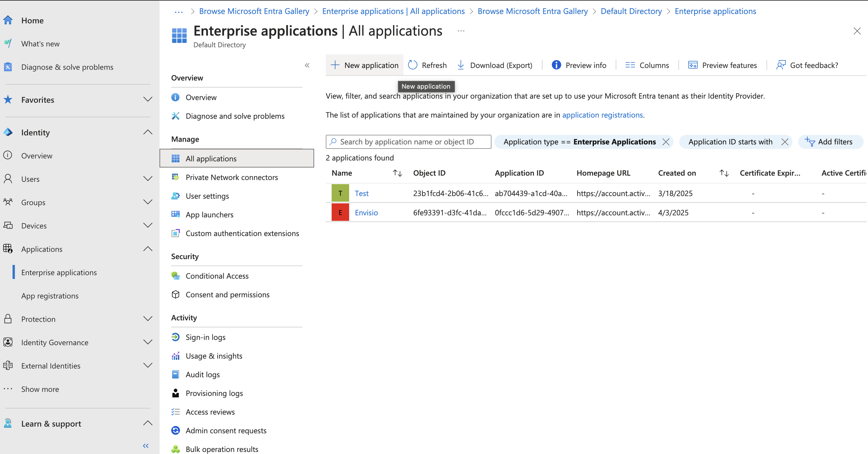Viewport: 868px width, 454px height.
Task: Open App registrations in sidebar
Action: pos(50,296)
